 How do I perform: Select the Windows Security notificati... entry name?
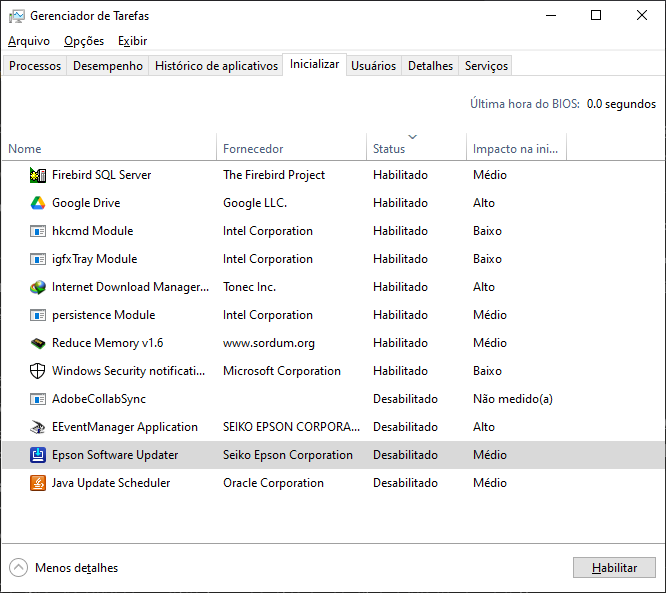point(128,371)
